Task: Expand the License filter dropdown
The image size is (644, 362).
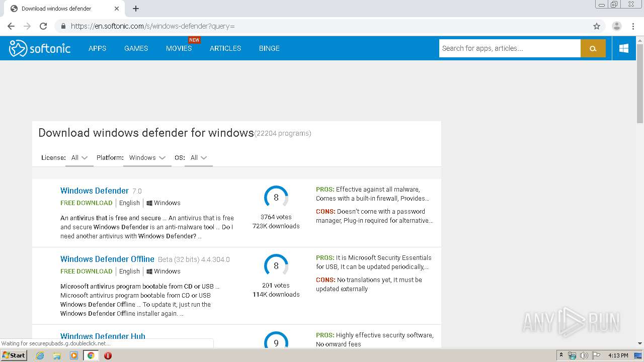Action: point(79,157)
